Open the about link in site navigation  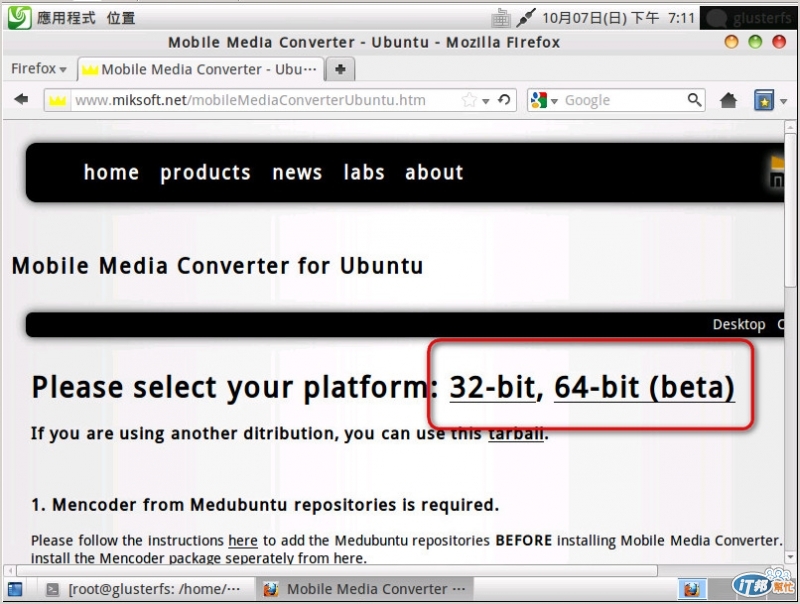point(434,172)
